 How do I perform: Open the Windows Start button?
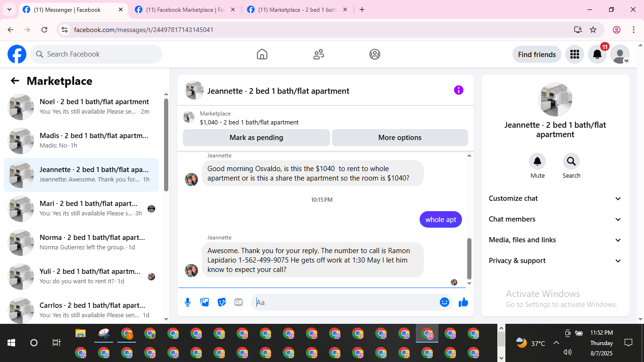[x=11, y=343]
